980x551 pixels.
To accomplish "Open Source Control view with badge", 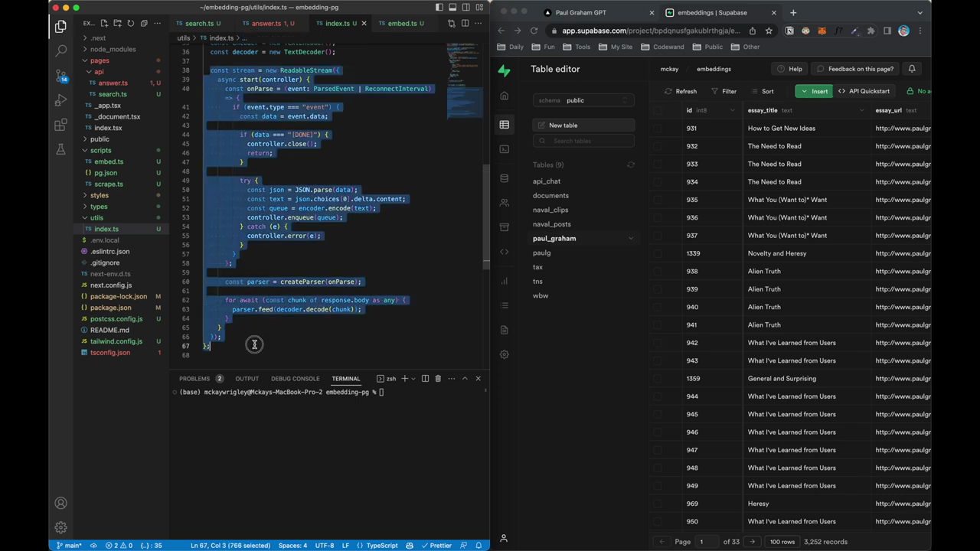I will point(60,76).
